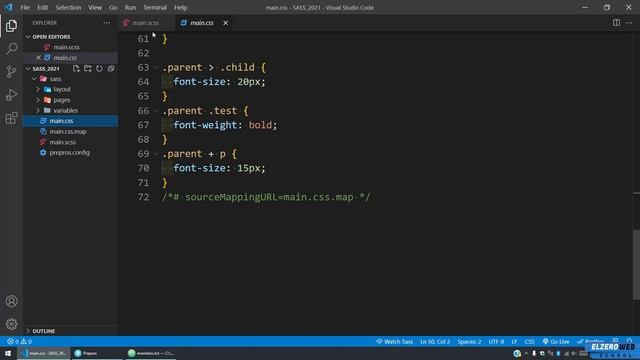Click the New File icon in SASS_2021 header
This screenshot has width=640, height=360.
[76, 69]
